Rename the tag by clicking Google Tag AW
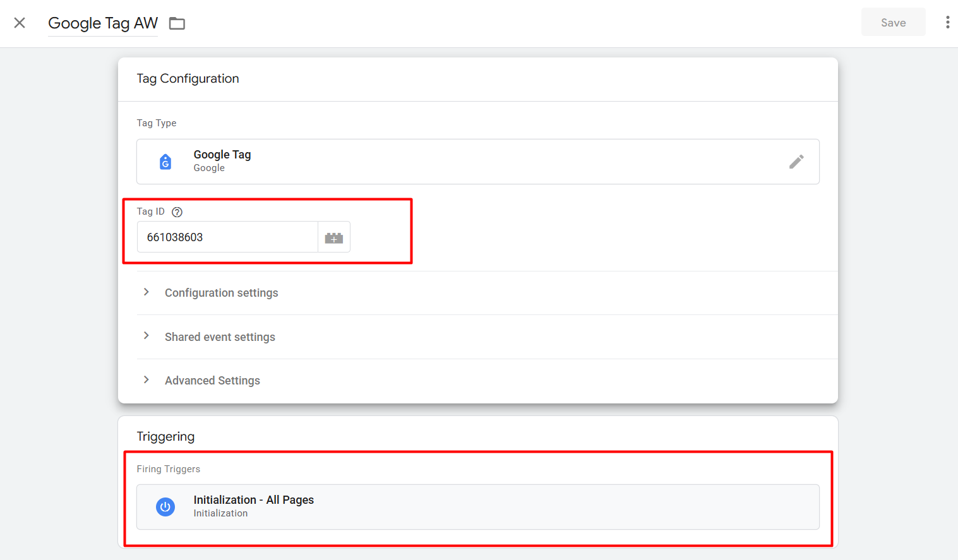 (103, 23)
